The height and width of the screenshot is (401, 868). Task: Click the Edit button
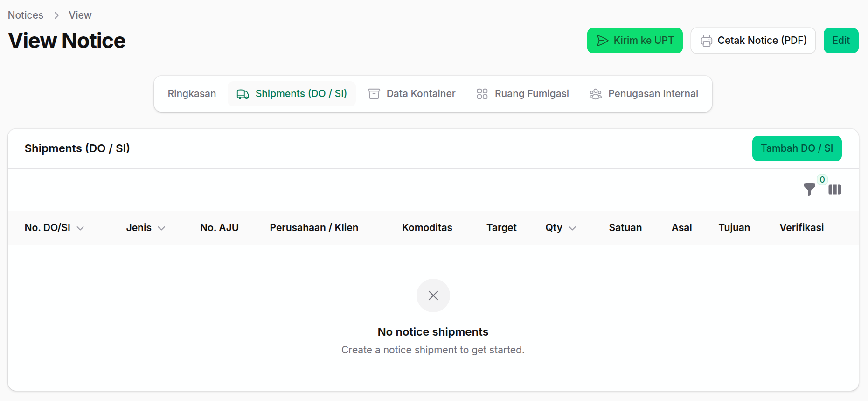[x=841, y=41]
